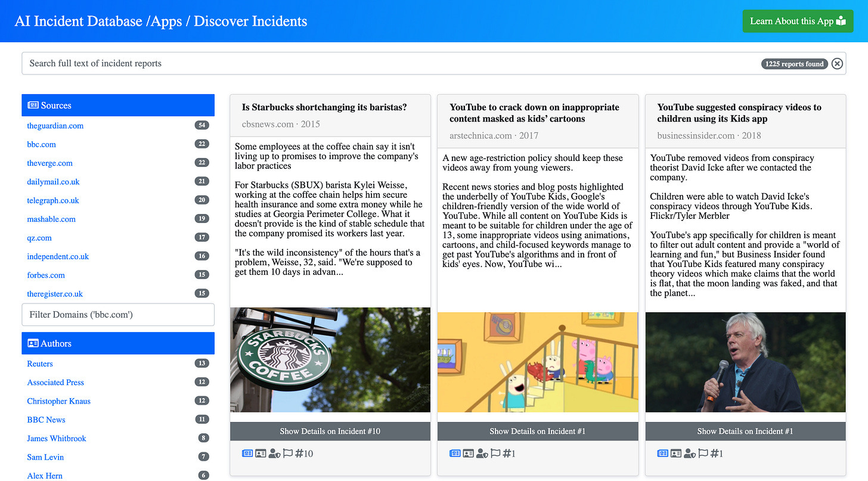This screenshot has width=868, height=481.
Task: Click 'businessinsider.com · 2018' subtitle
Action: [x=709, y=135]
